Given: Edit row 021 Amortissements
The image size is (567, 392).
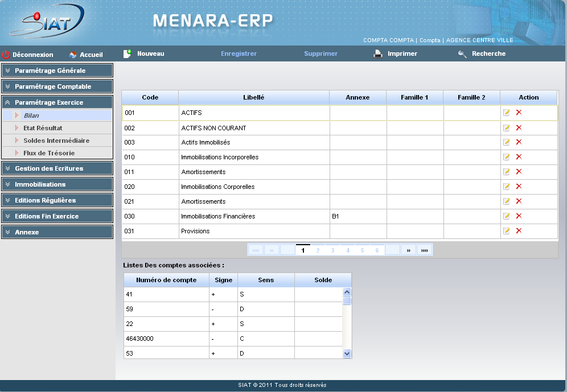Looking at the screenshot, I should click(x=507, y=201).
